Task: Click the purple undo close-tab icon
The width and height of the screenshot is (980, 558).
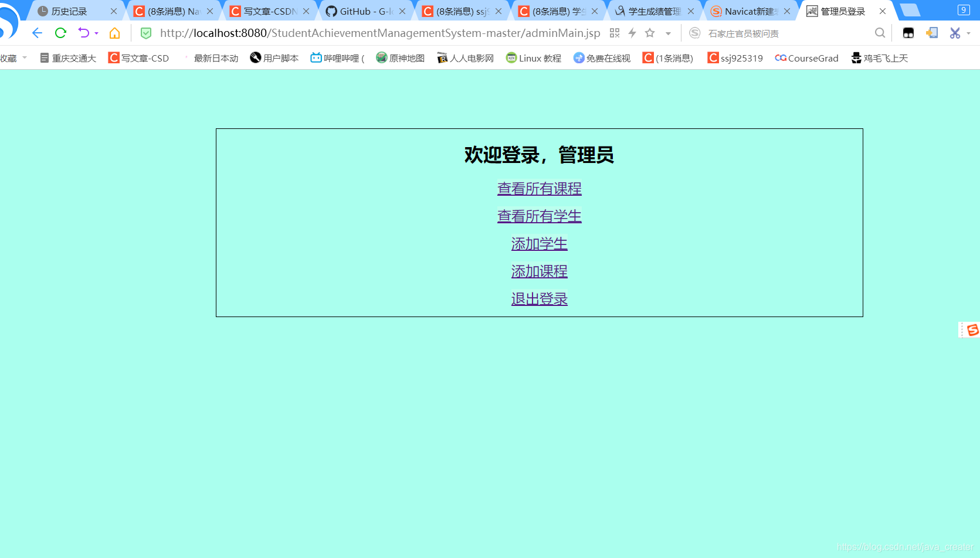Action: tap(84, 33)
